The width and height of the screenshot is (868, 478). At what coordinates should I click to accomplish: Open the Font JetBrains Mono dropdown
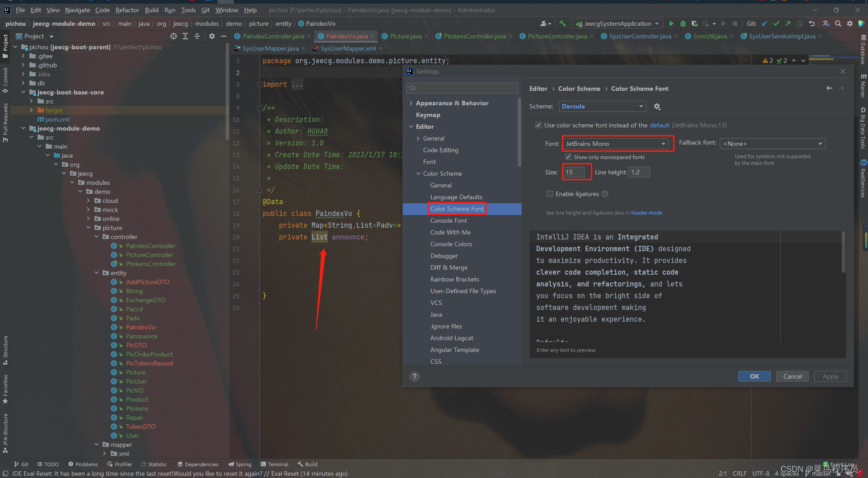(616, 144)
